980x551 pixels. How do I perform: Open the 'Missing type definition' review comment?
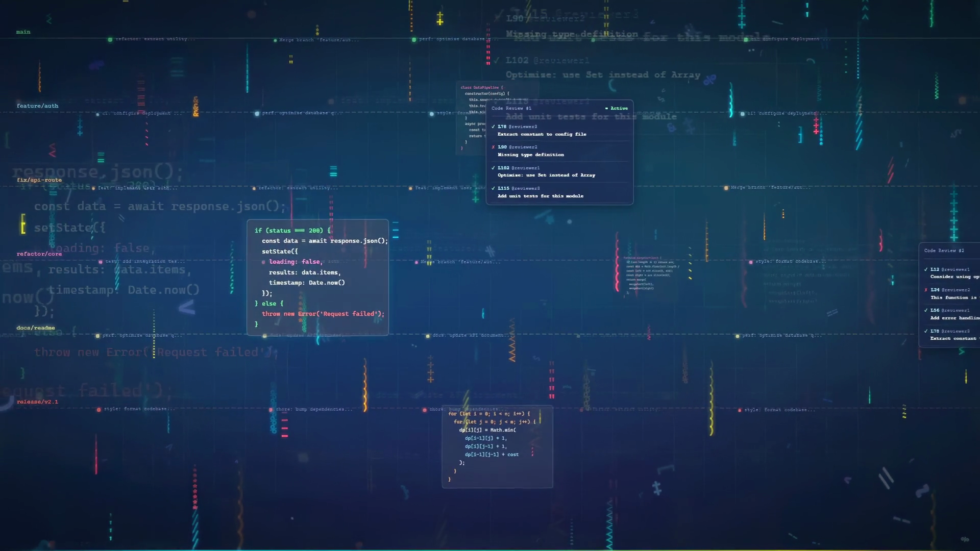(x=531, y=155)
